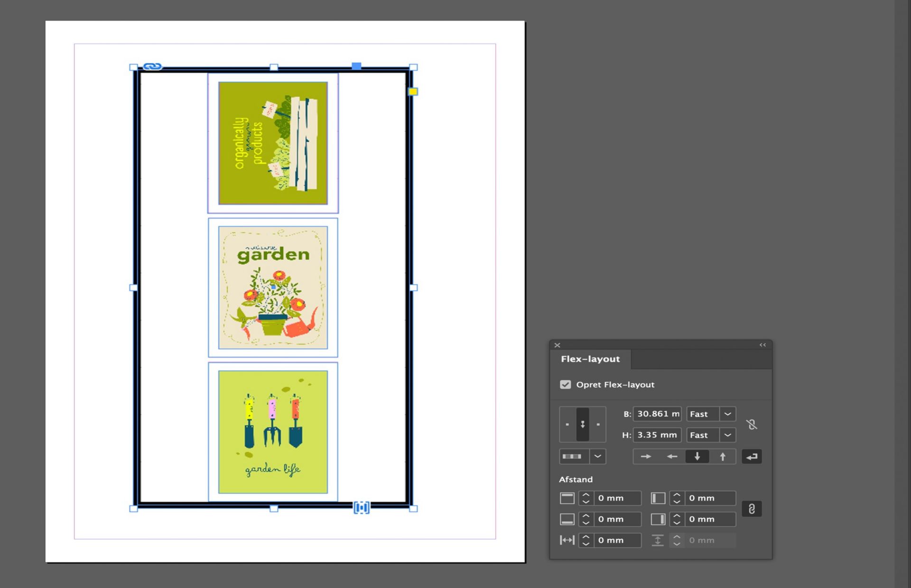Click the gap spacing icon under Afstand
Screen dimensions: 911x588
[x=567, y=540]
